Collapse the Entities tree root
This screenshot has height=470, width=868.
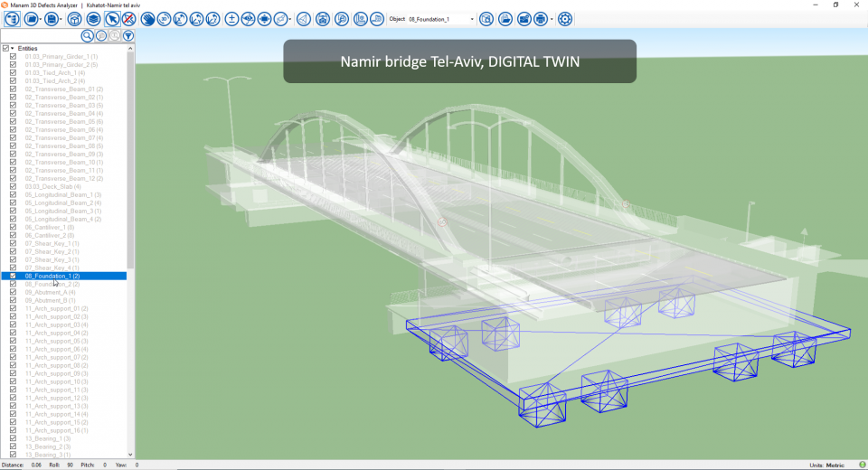click(x=12, y=49)
